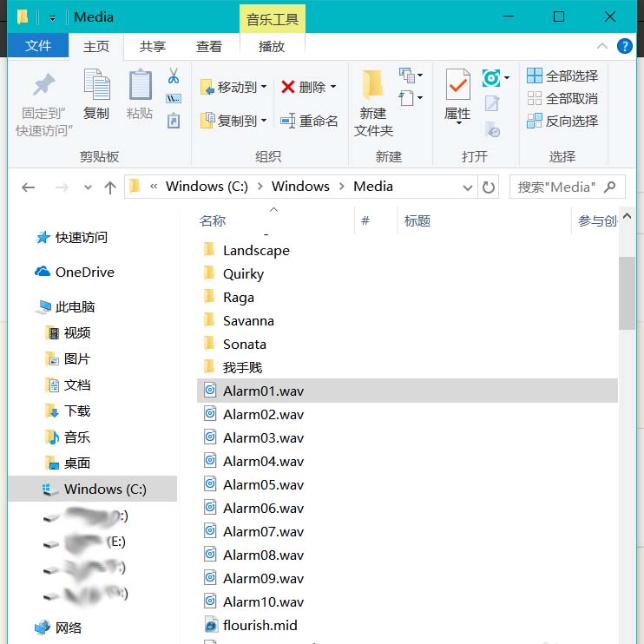Click the Help question mark icon

point(624,46)
